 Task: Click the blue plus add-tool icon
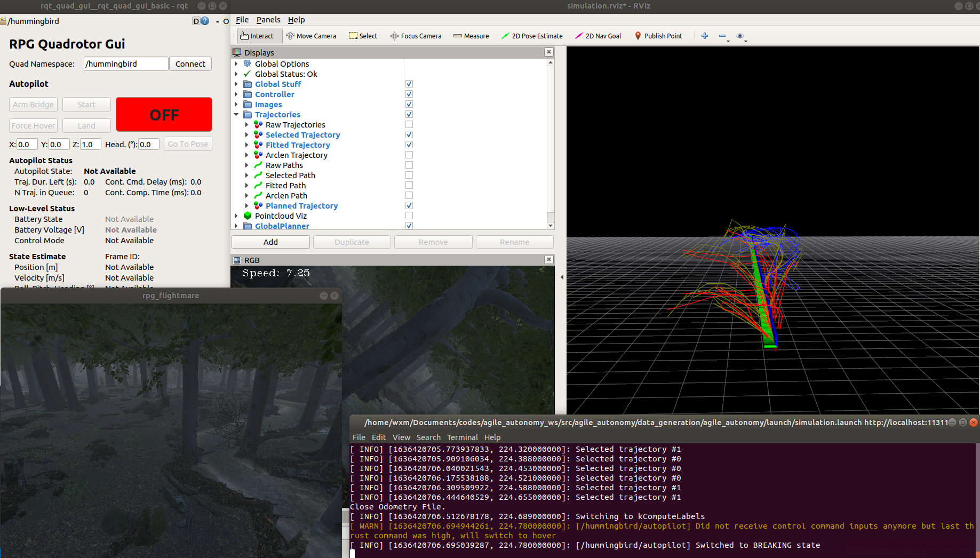click(705, 36)
